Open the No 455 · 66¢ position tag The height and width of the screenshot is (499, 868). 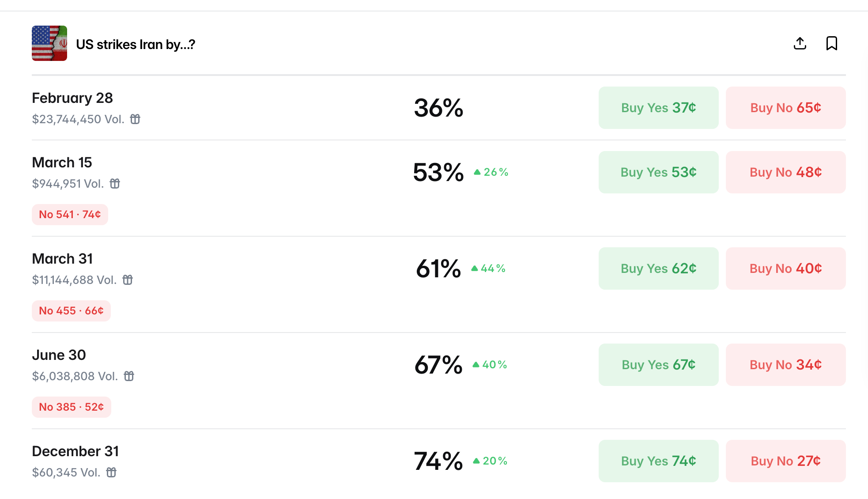[x=71, y=311]
